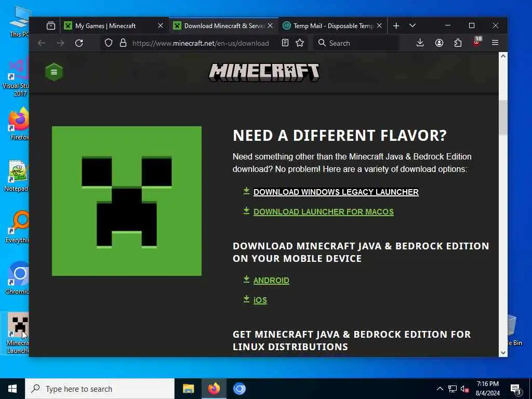
Task: Open the Android download link
Action: (271, 280)
